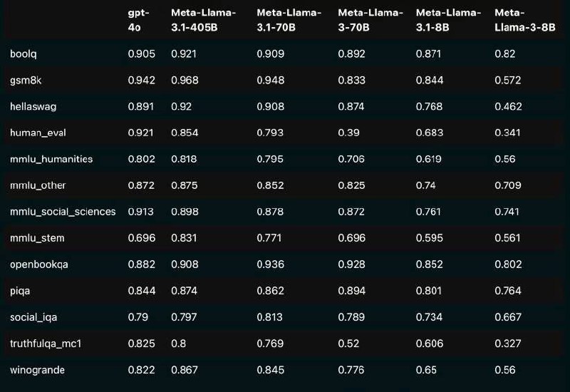570x392 pixels.
Task: Click the 0.936 openbookqa score cell
Action: click(x=270, y=264)
